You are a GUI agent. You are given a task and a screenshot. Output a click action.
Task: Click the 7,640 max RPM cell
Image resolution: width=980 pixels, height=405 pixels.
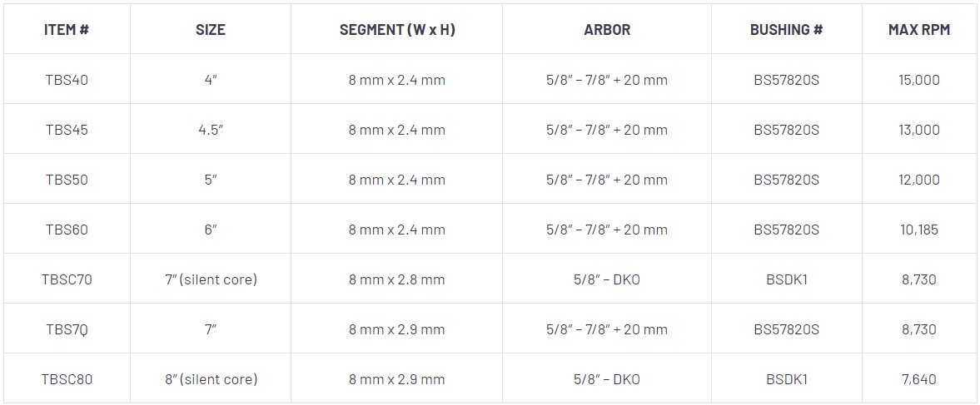(x=919, y=379)
